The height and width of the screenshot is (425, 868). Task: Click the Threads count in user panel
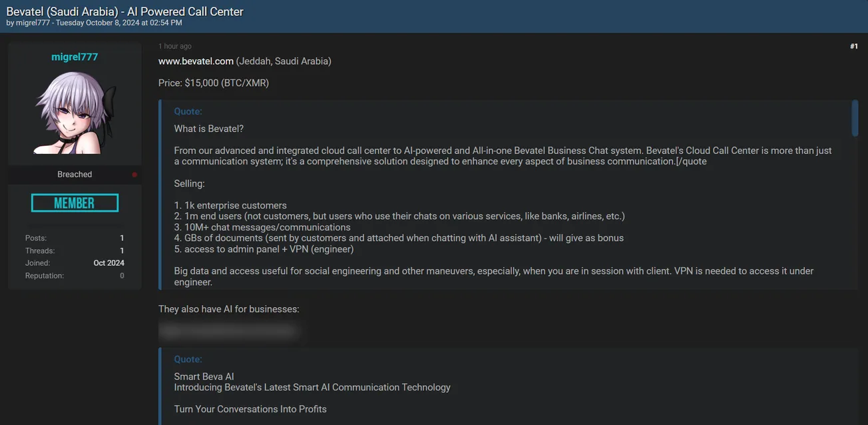[122, 250]
